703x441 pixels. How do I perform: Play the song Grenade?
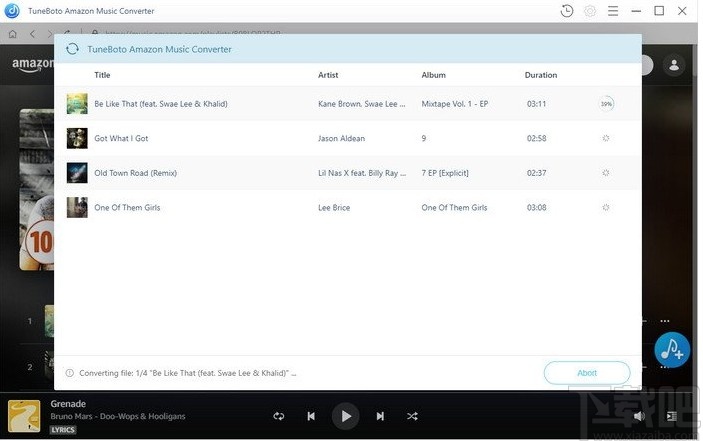[345, 416]
